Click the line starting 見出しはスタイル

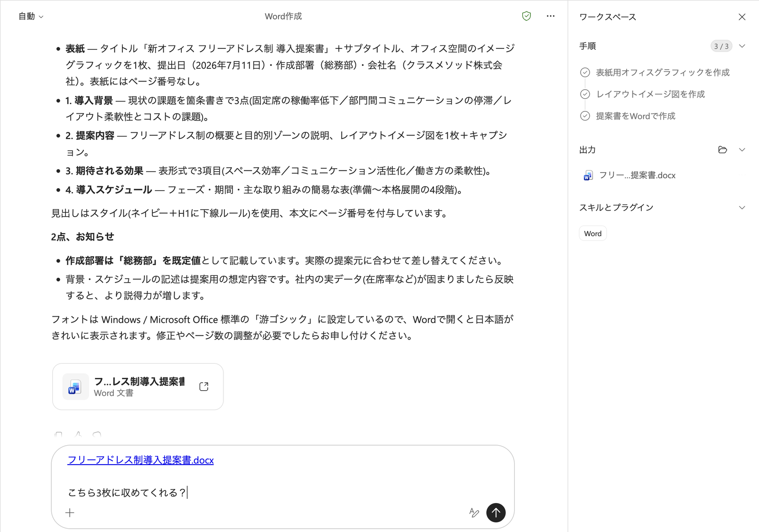[x=250, y=213]
